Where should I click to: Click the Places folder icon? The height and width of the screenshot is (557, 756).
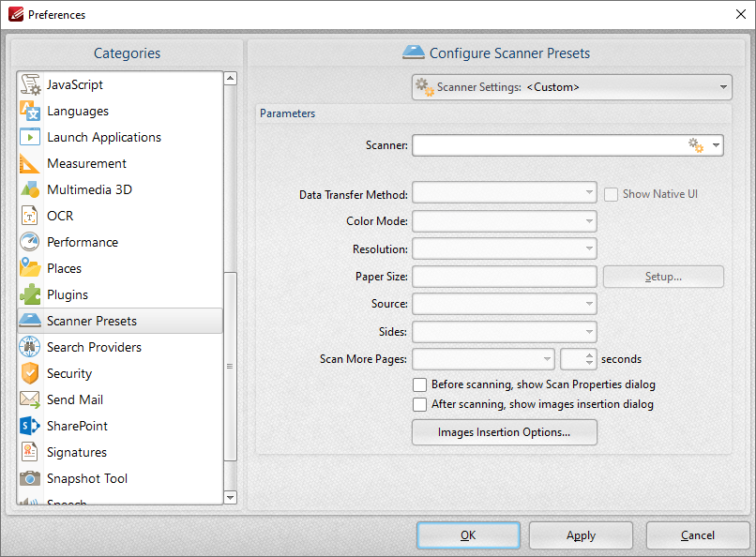(x=30, y=268)
